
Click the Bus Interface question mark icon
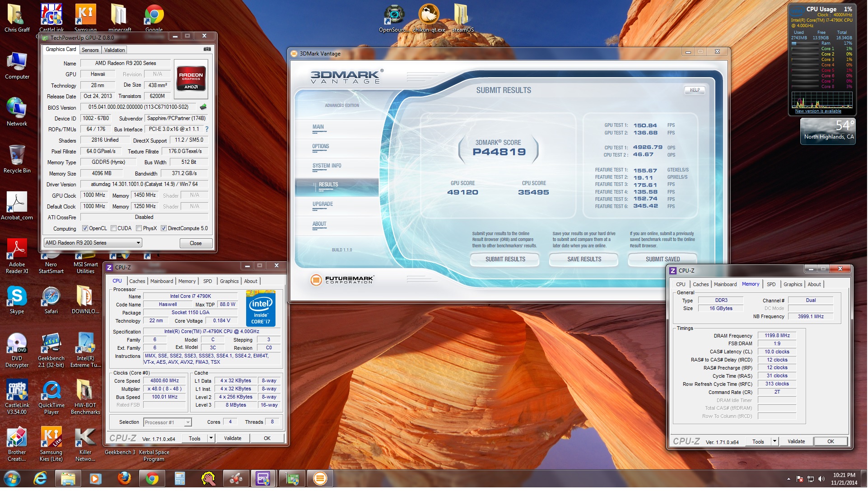click(207, 130)
